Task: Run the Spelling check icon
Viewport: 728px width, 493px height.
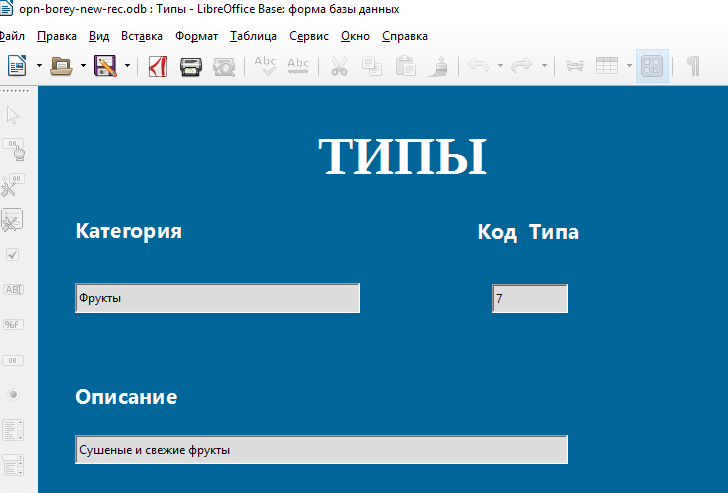Action: coord(266,66)
